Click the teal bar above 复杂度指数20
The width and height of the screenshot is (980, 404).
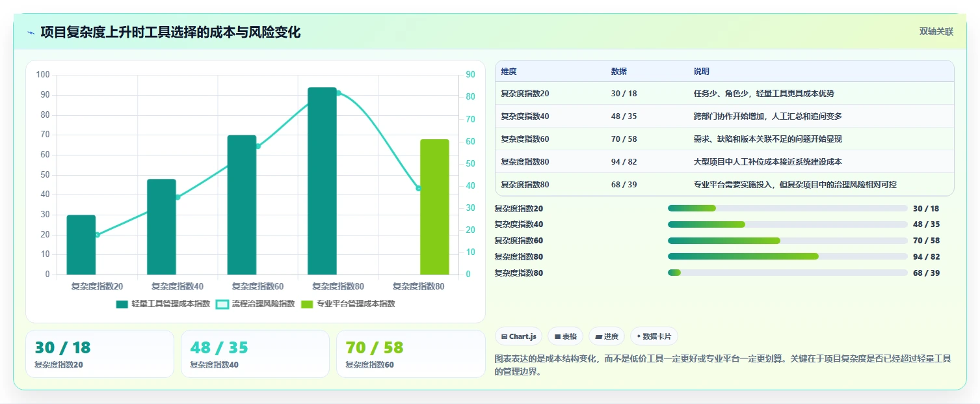(x=81, y=245)
